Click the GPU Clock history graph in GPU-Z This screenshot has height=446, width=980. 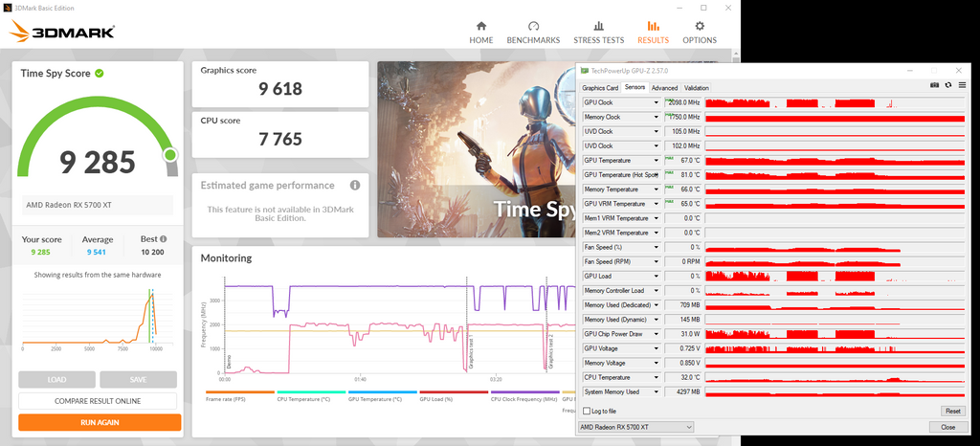[835, 102]
